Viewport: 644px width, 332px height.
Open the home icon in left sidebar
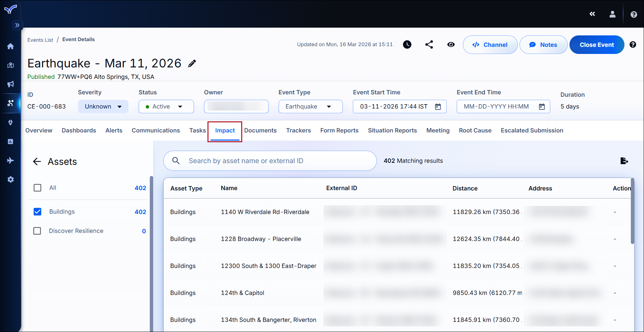click(10, 46)
